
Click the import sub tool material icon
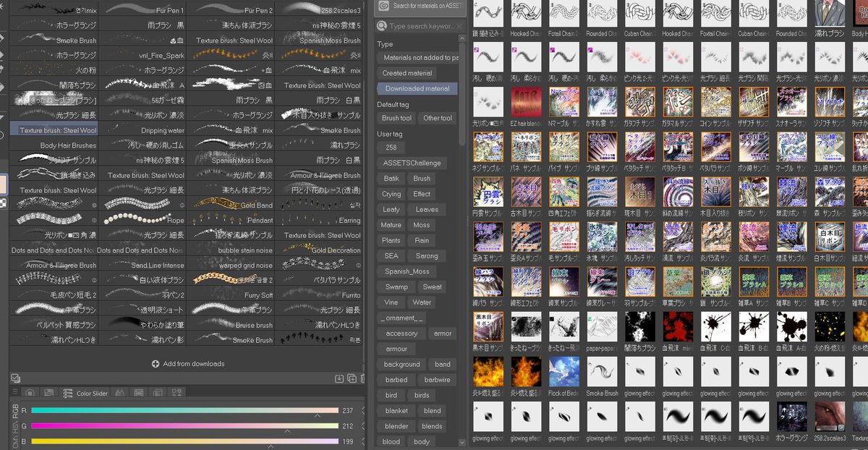pos(339,378)
